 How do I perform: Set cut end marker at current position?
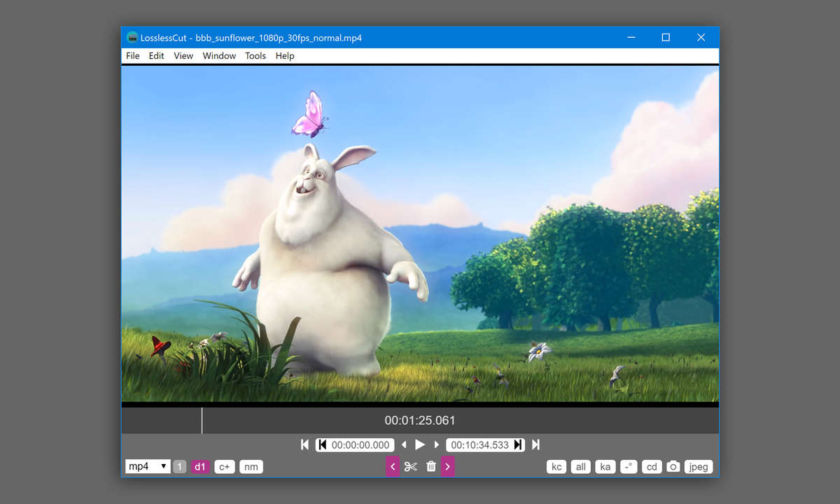click(x=518, y=444)
